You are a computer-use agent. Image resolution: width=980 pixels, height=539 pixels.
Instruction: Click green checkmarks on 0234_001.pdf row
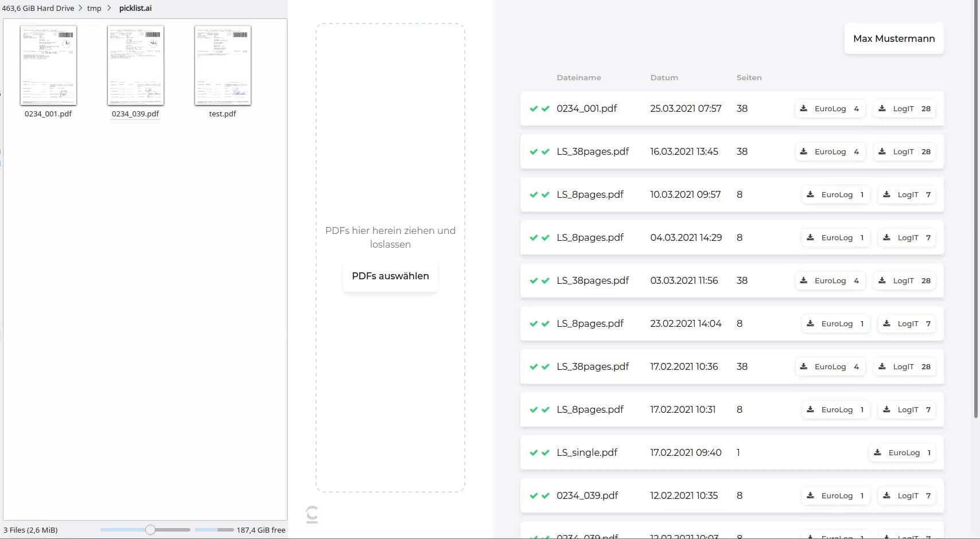539,109
